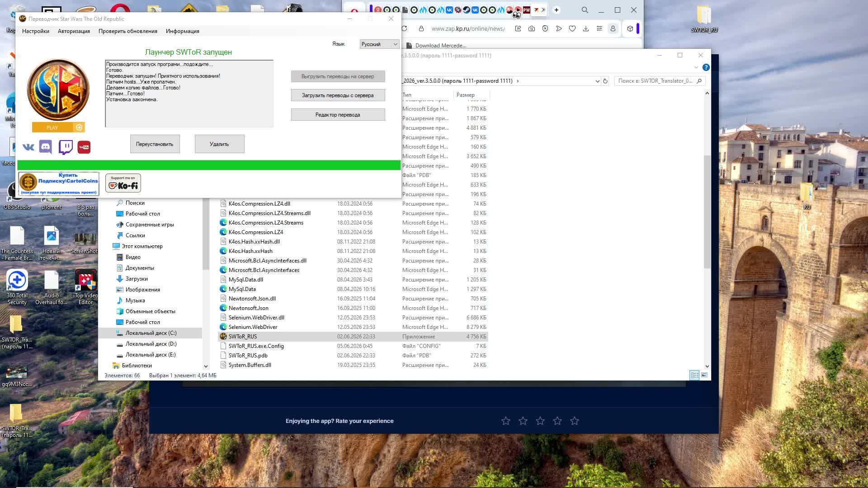Click the send flow arrow icon in browser

[559, 28]
